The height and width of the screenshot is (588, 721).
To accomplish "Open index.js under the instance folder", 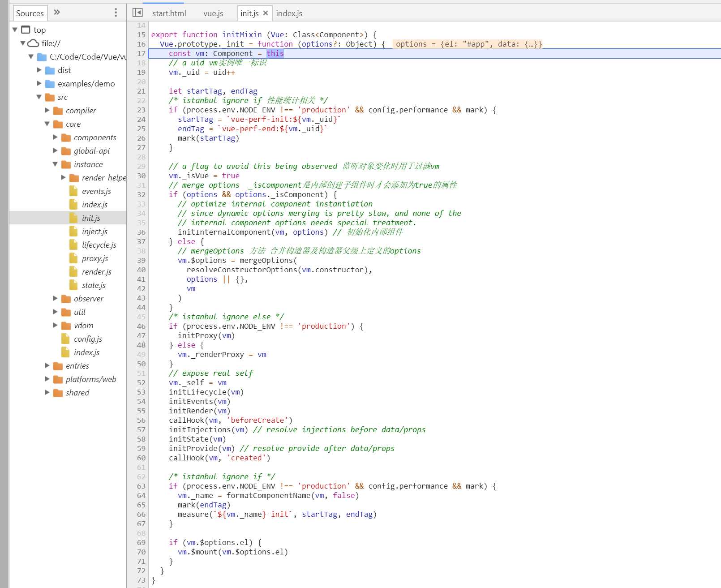I will (x=94, y=205).
